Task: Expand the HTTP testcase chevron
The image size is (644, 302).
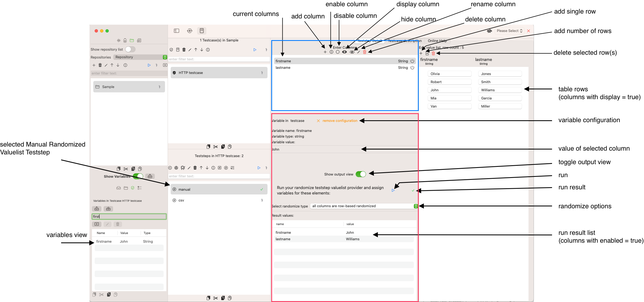Action: tap(262, 73)
